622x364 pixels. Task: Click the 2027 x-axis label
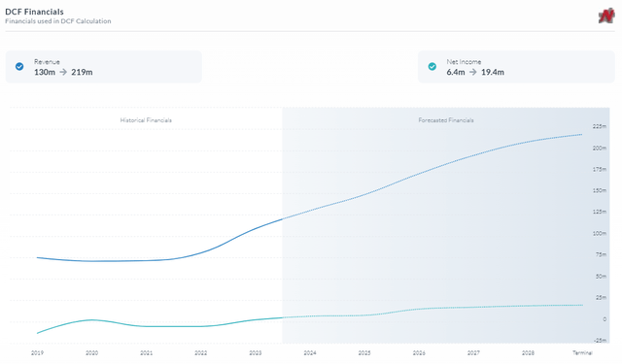473,353
